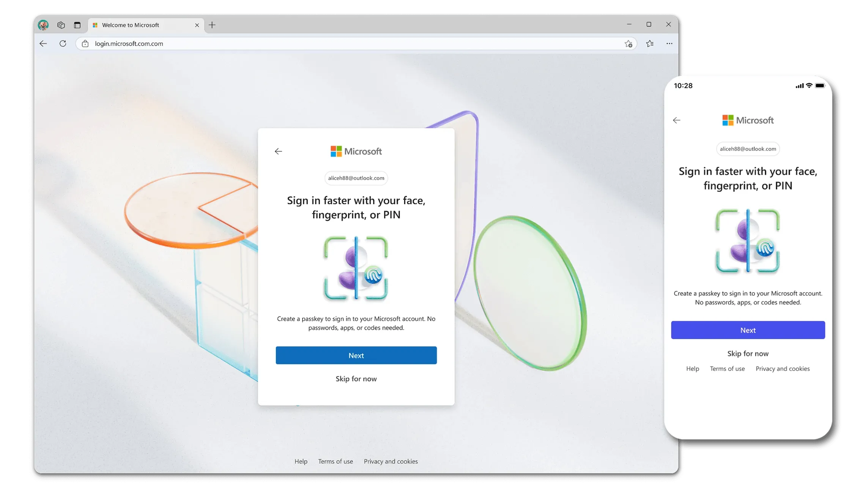Screen dimensions: 868x494
Task: Open the Terms of use link
Action: 336,461
